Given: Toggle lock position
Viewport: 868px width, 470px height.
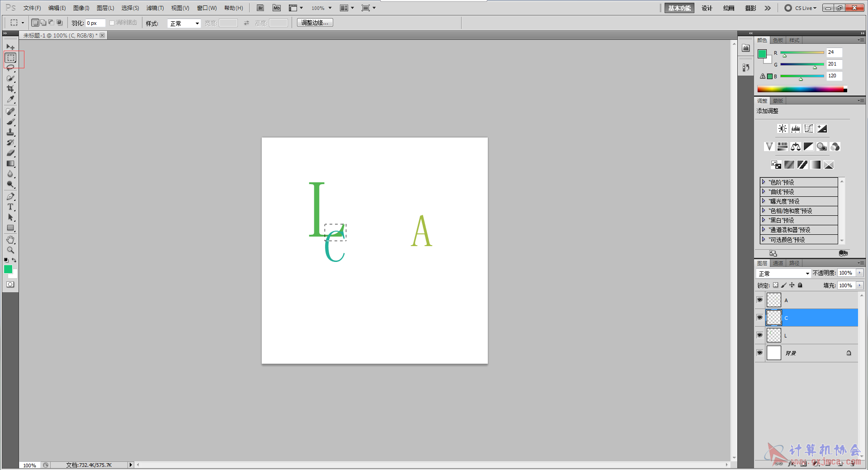Looking at the screenshot, I should point(792,285).
